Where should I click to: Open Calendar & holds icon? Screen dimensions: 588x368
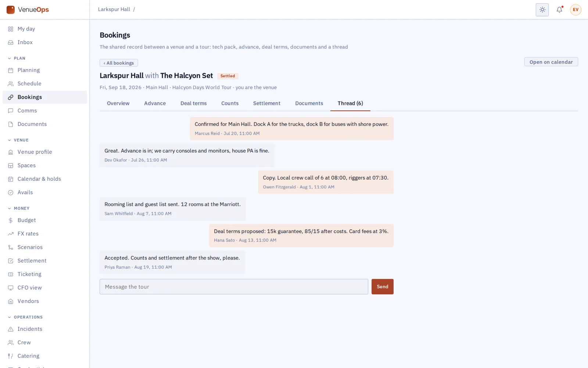click(x=11, y=179)
